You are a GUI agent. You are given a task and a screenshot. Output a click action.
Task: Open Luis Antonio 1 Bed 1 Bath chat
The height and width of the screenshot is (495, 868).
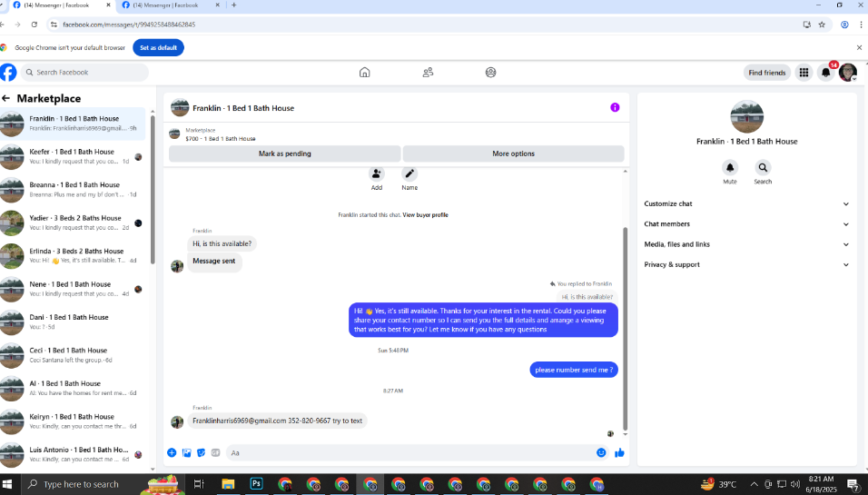point(73,455)
